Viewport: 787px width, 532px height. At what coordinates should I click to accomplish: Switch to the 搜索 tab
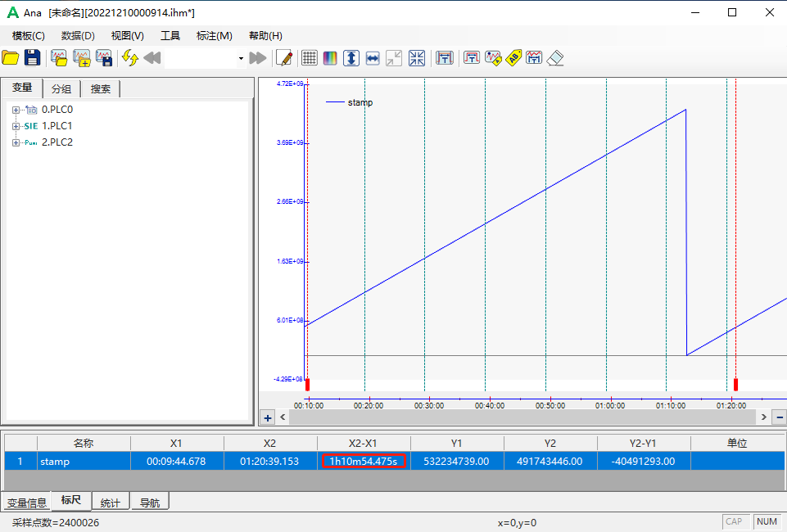click(101, 88)
